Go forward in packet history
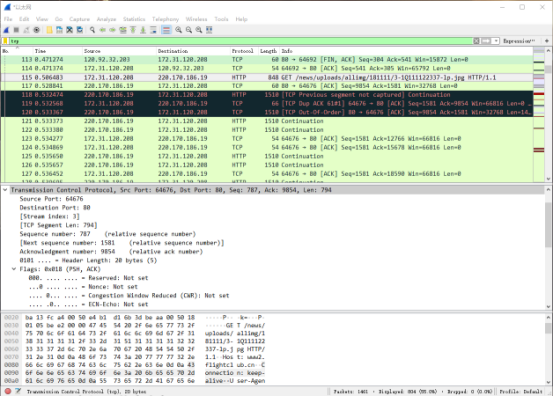Image resolution: width=553 pixels, height=397 pixels. click(x=113, y=30)
